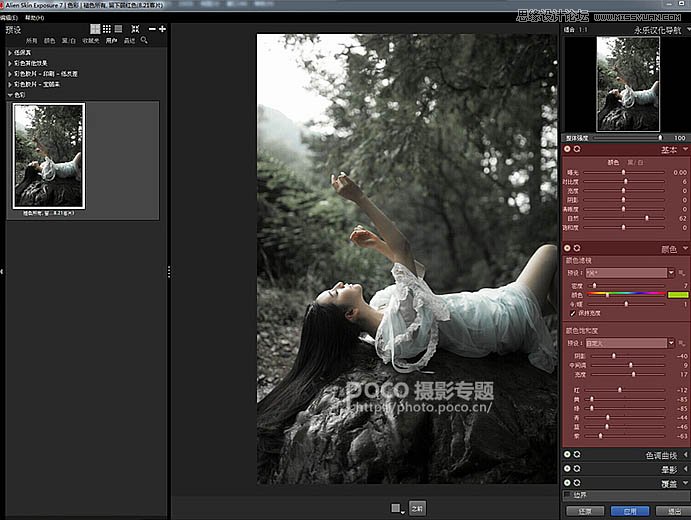Screen dimensions: 691x520
Task: Expand the 晕影 panel arrow
Action: 686,468
